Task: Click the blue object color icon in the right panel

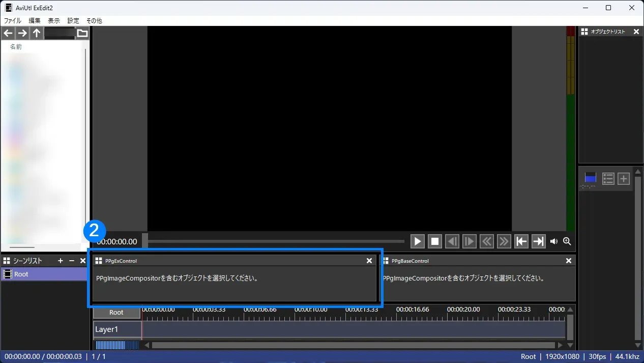Action: [x=591, y=179]
